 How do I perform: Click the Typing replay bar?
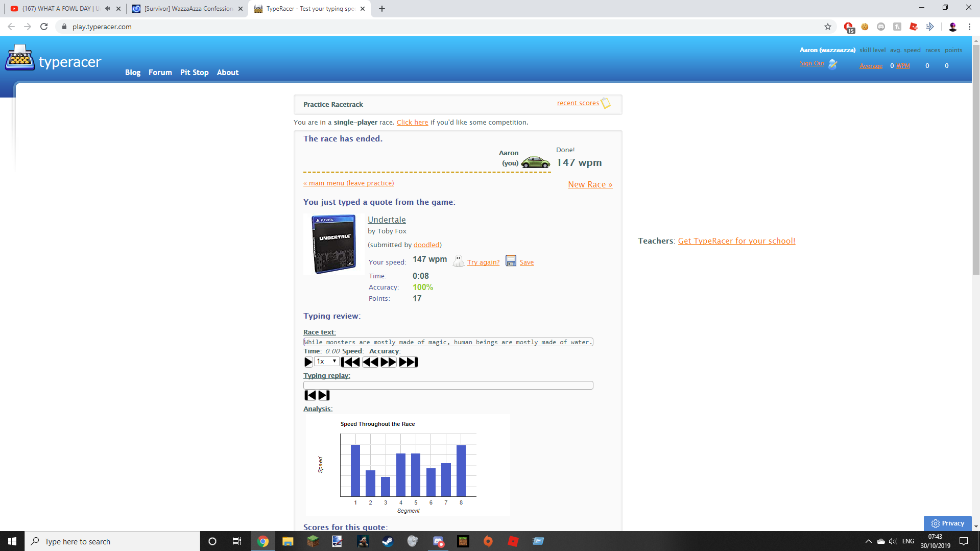point(448,386)
